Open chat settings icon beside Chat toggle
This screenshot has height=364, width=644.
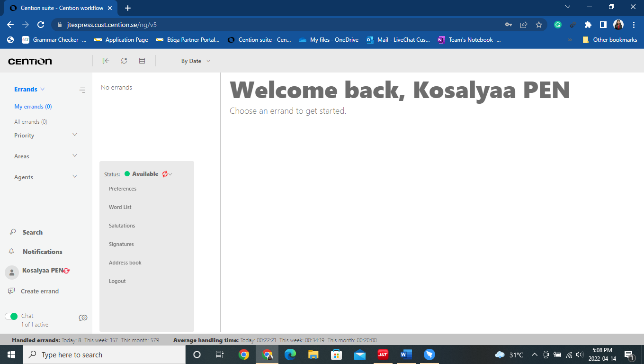pos(83,318)
